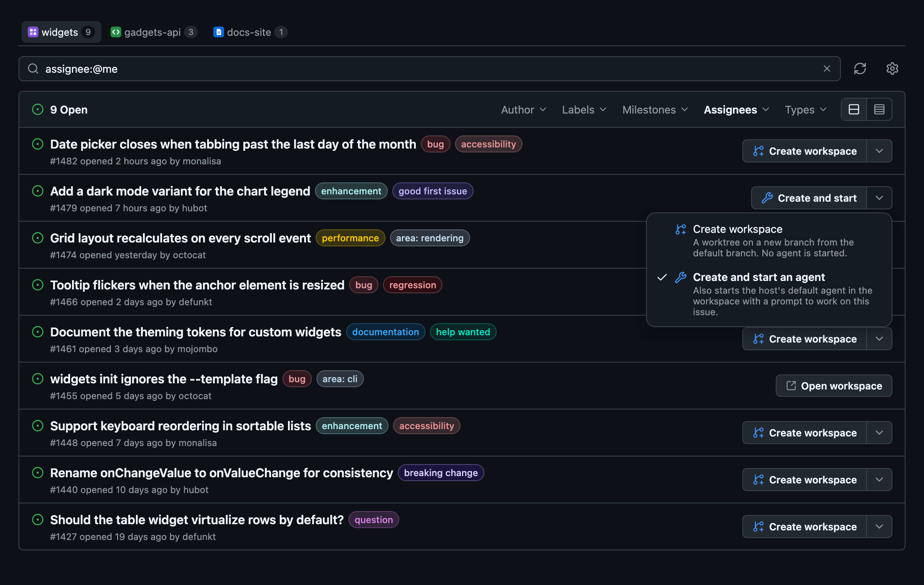Switch to the comfortable list density view
Screen dimensions: 924x585
(854, 110)
